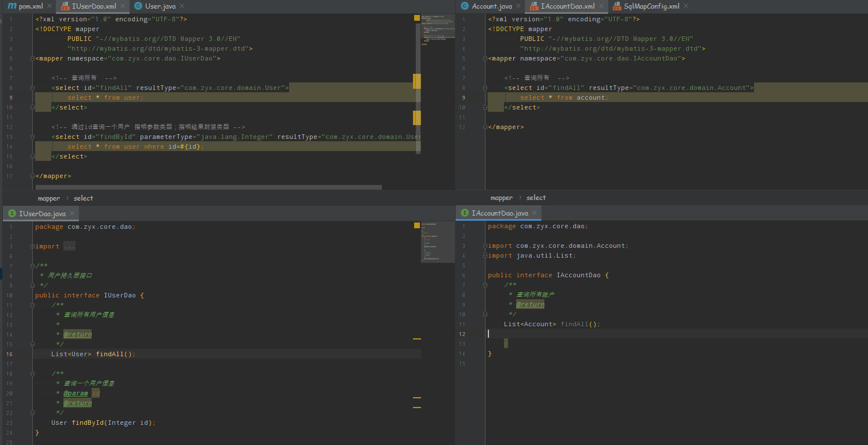Select the IAccountDao.xml tab
Image resolution: width=868 pixels, height=445 pixels.
(567, 6)
